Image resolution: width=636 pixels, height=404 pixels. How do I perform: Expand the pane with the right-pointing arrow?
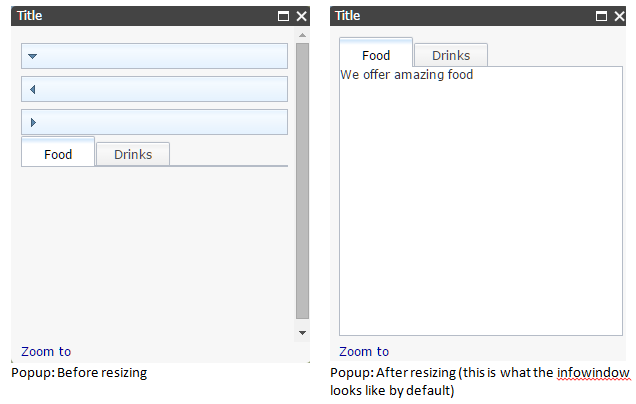(33, 122)
